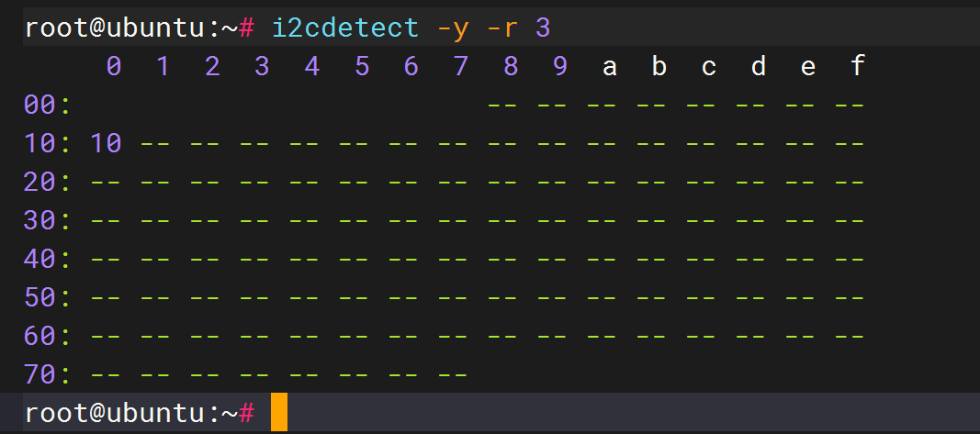Click bus number 3 in command
Viewport: 980px width, 434px height.
point(543,28)
